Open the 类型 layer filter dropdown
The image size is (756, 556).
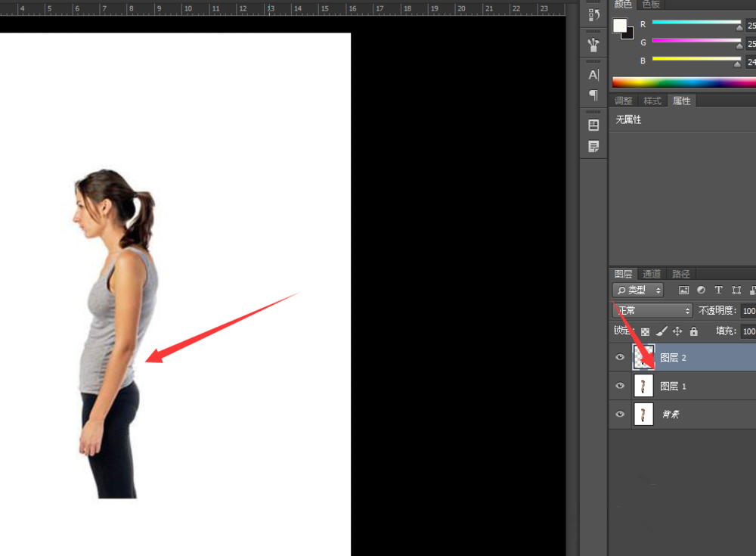coord(638,290)
